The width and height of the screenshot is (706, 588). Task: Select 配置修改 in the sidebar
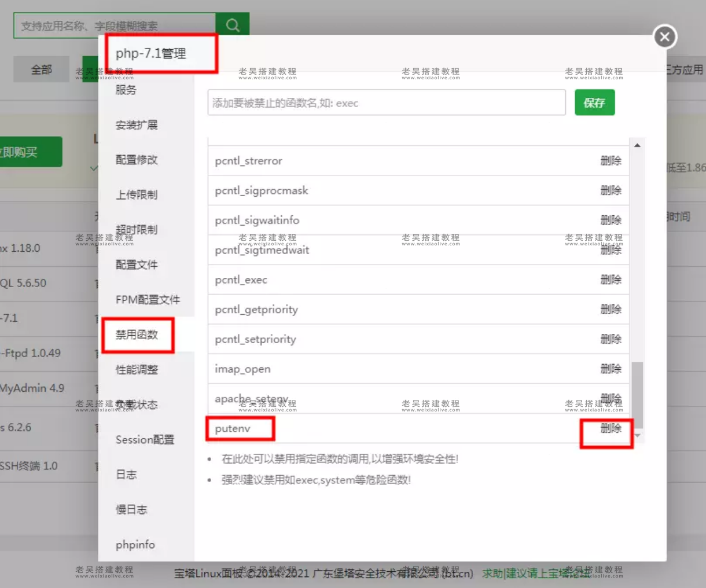135,160
